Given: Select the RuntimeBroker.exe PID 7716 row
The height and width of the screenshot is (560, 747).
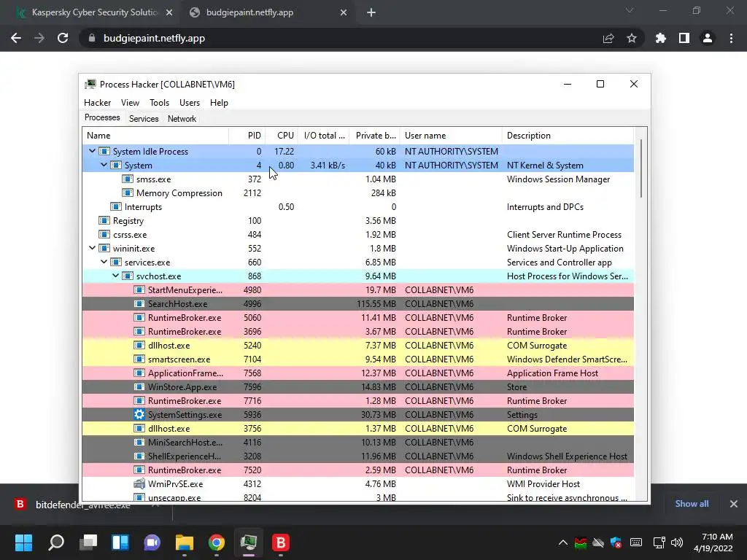Looking at the screenshot, I should click(x=357, y=400).
